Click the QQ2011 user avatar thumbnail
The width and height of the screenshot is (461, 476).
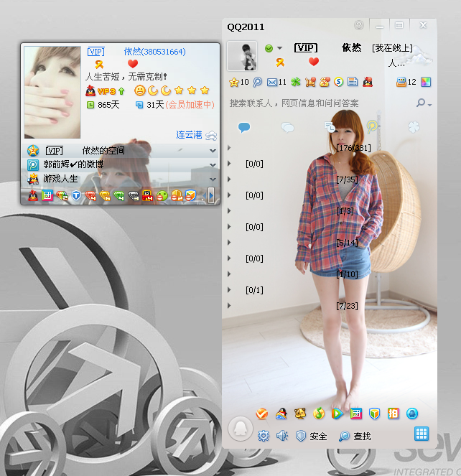point(242,56)
